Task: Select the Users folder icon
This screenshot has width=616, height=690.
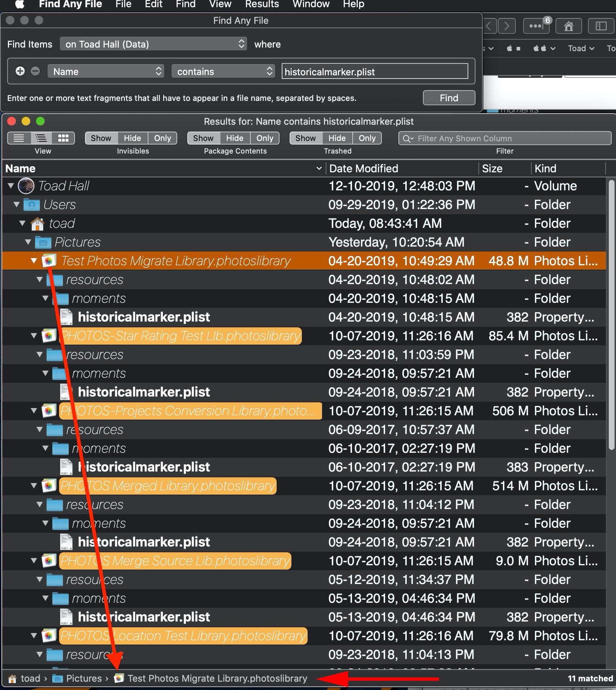Action: [x=32, y=205]
